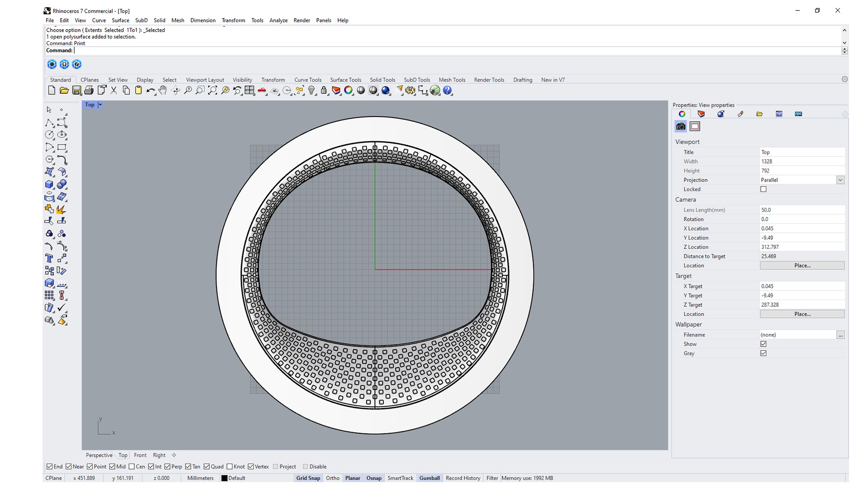Open the Top viewport title dropdown arrow
868x488 pixels.
click(100, 105)
